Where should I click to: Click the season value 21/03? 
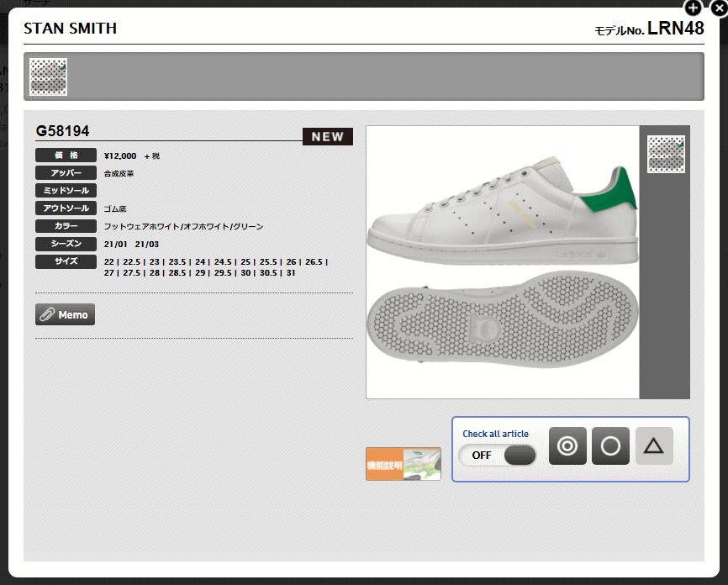coord(147,245)
